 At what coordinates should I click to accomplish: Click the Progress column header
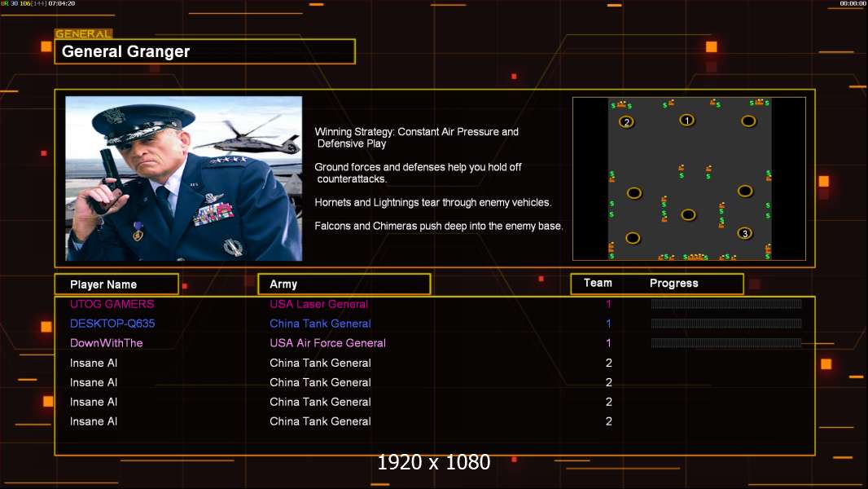pyautogui.click(x=673, y=283)
